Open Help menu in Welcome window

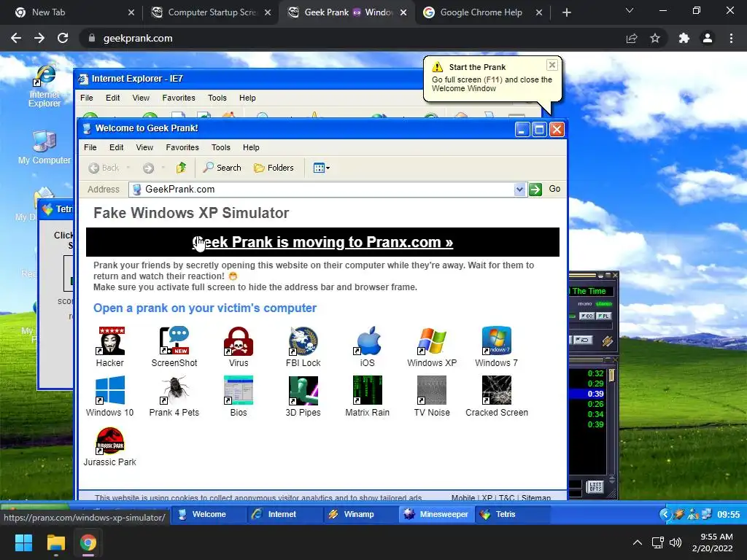(x=251, y=147)
